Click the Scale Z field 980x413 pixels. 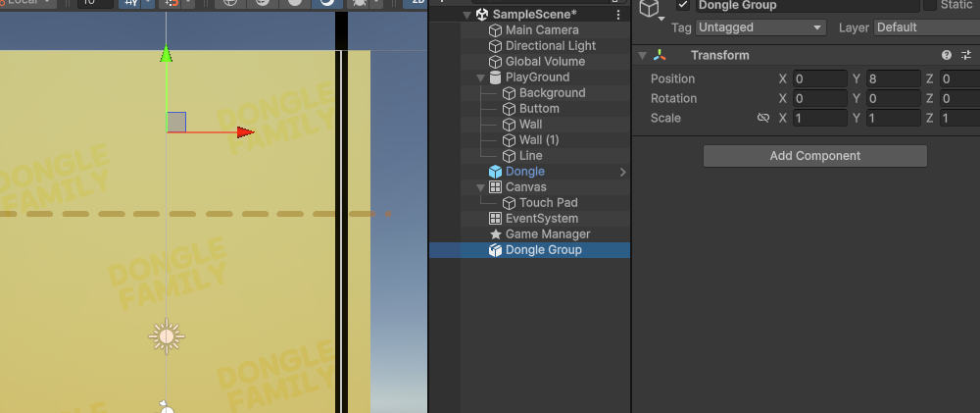point(959,118)
